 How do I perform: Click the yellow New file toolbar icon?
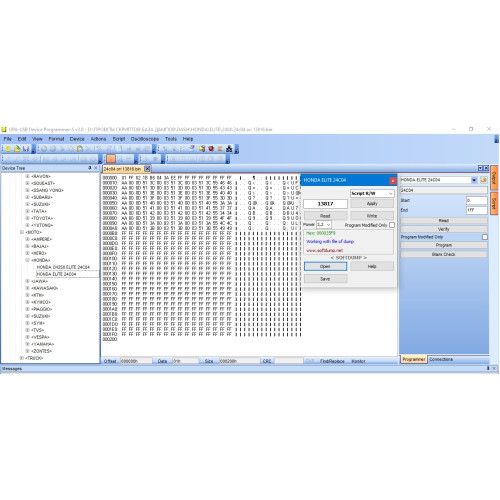[x=8, y=149]
